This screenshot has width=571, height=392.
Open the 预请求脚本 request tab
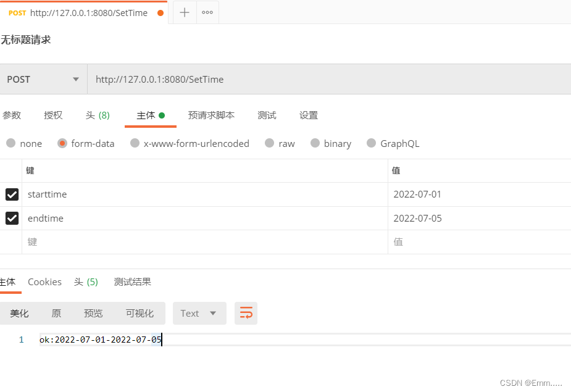click(211, 115)
